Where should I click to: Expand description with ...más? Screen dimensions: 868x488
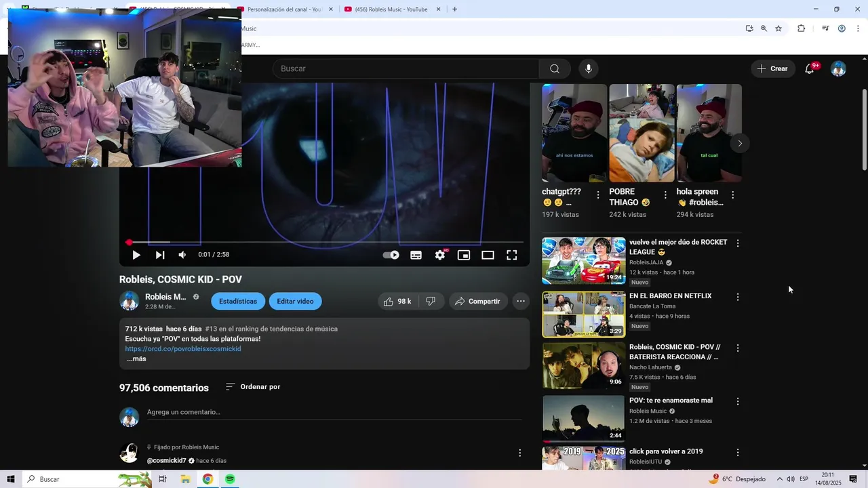136,359
